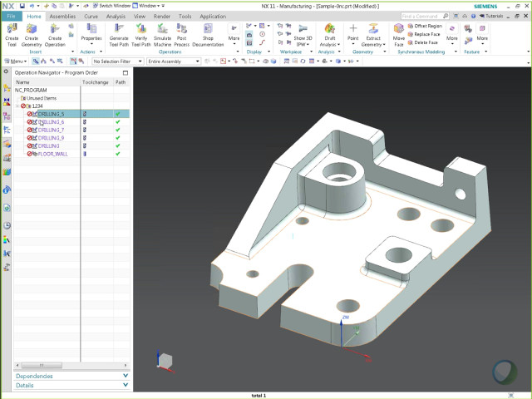Viewport: 532px width, 399px height.
Task: Click the Tutorials link
Action: 491,16
